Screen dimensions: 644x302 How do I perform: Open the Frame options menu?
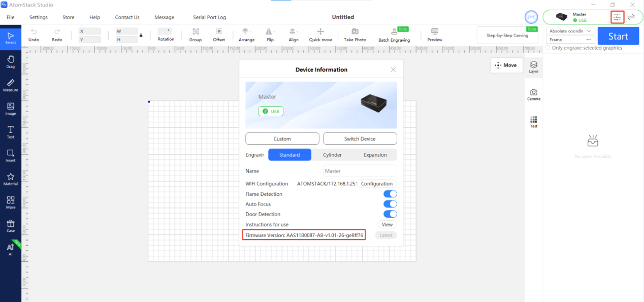click(589, 40)
